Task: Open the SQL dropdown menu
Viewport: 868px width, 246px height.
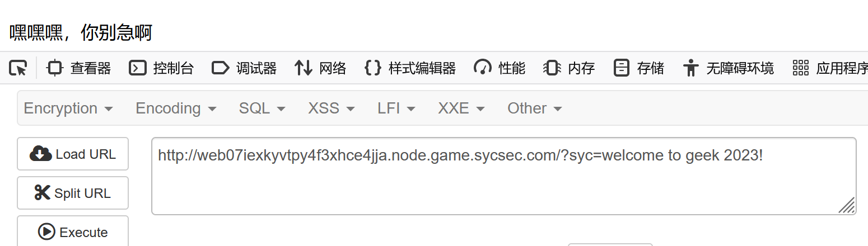Action: (262, 108)
